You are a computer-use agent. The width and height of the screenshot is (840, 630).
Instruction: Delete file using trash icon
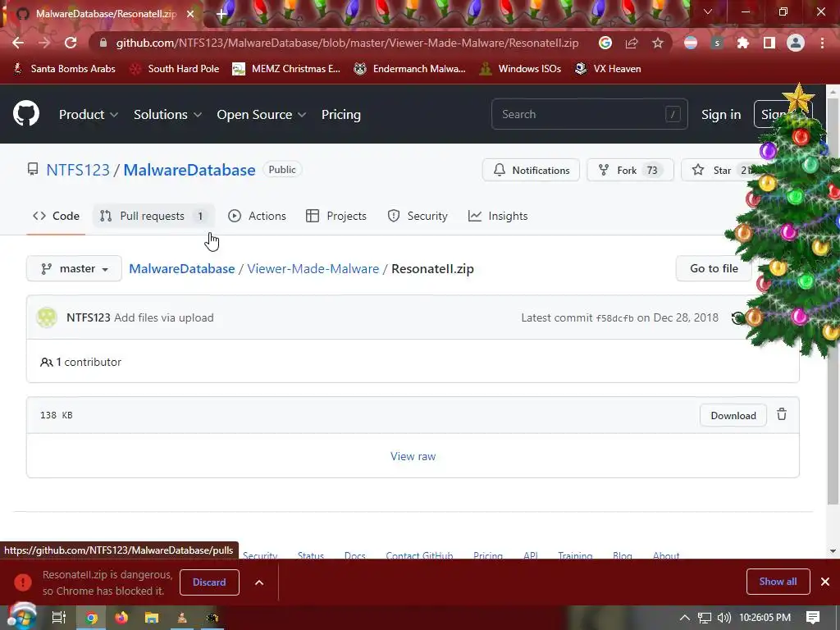pos(782,414)
